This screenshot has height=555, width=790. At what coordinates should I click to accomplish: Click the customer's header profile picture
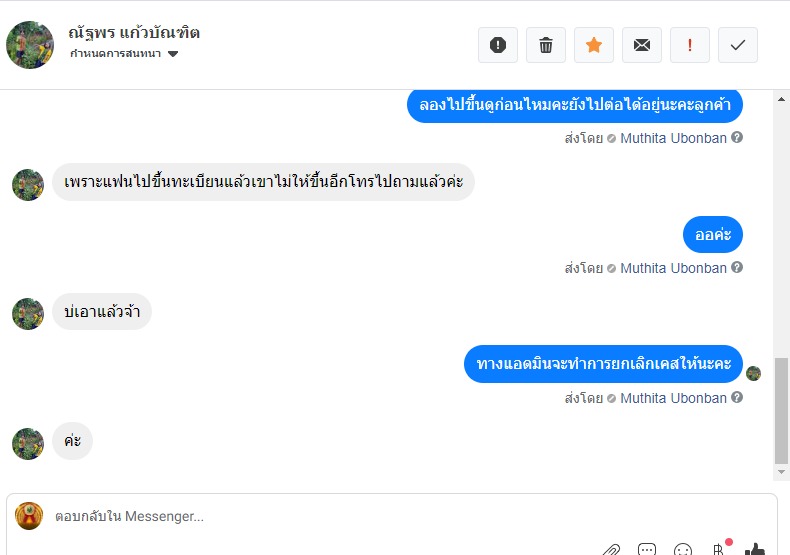click(30, 44)
